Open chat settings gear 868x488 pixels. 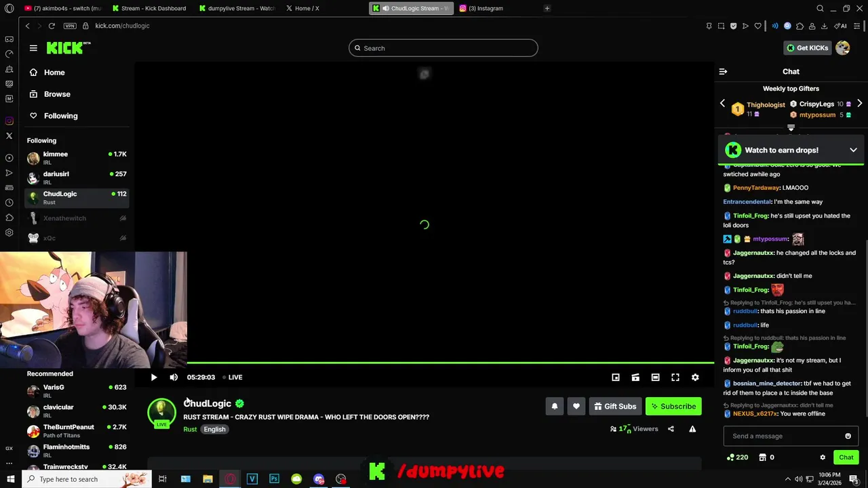(823, 457)
